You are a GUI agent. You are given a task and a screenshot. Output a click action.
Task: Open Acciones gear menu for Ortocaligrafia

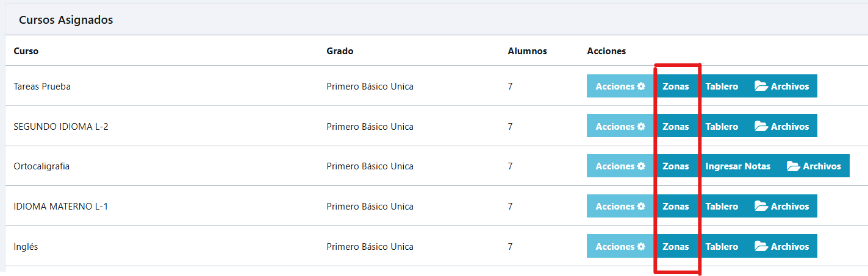click(x=620, y=166)
